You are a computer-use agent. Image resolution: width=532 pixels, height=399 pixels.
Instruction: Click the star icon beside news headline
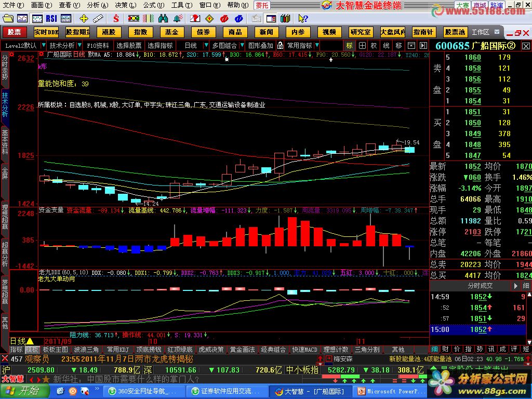pos(46,379)
